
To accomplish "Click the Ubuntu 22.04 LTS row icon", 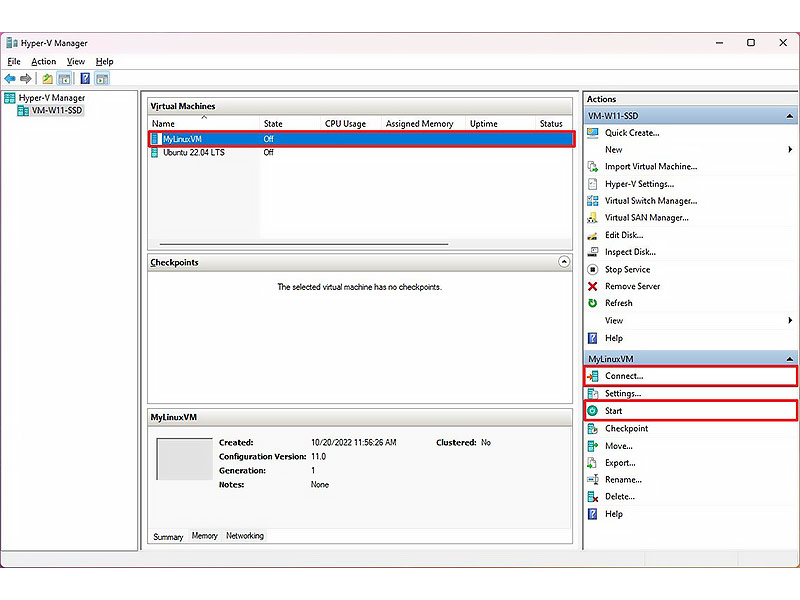I will point(155,153).
